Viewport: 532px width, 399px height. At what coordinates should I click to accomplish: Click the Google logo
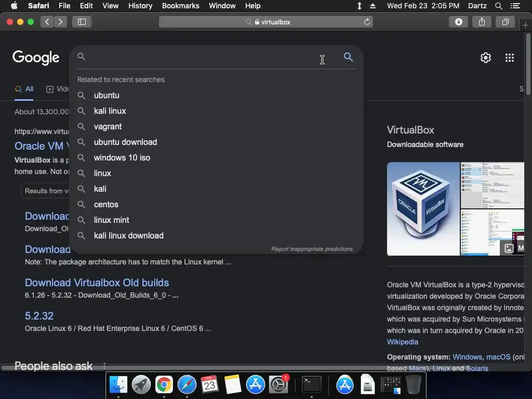(x=36, y=58)
